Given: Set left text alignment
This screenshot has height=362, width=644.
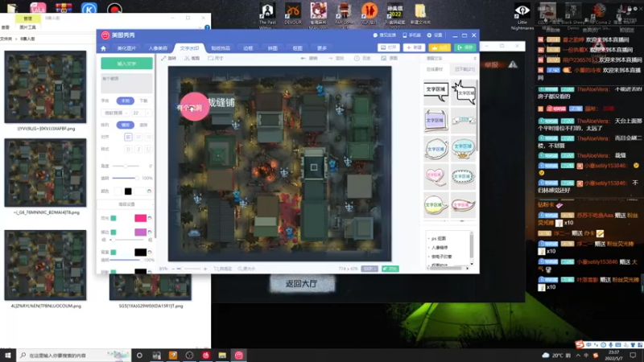Looking at the screenshot, I should [x=128, y=137].
